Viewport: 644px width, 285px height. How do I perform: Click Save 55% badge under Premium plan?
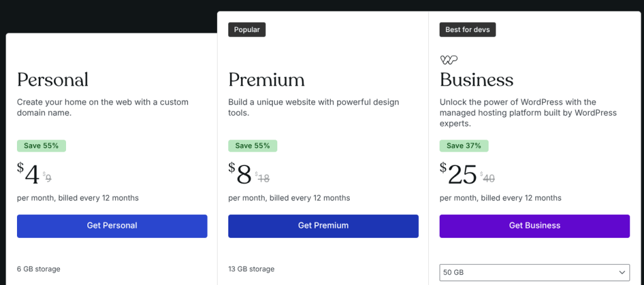point(253,146)
